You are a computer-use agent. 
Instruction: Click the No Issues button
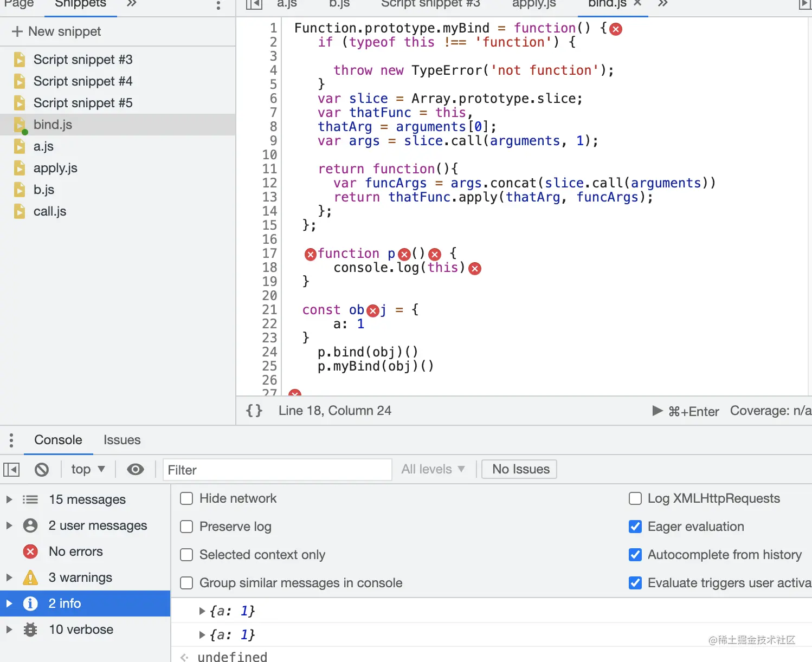click(520, 469)
